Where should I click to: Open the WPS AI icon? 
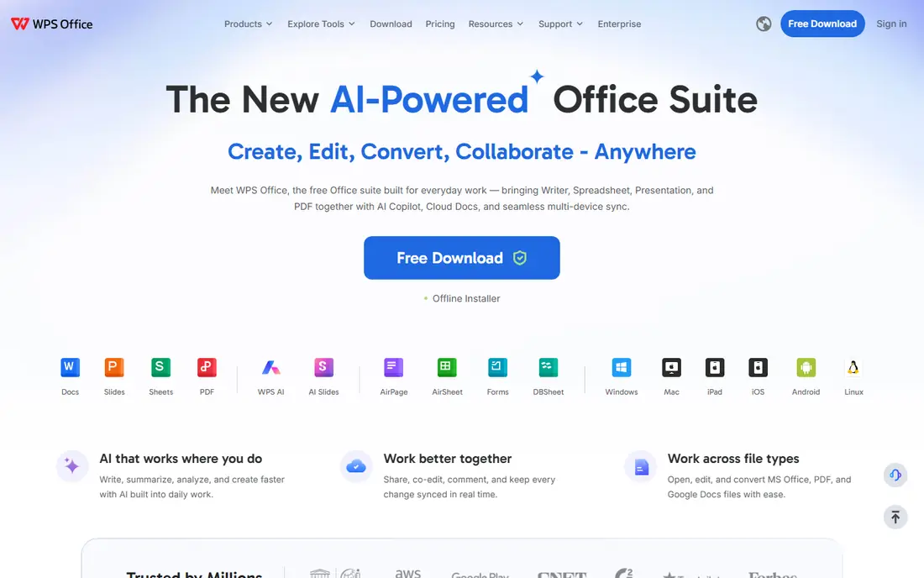[x=270, y=368]
